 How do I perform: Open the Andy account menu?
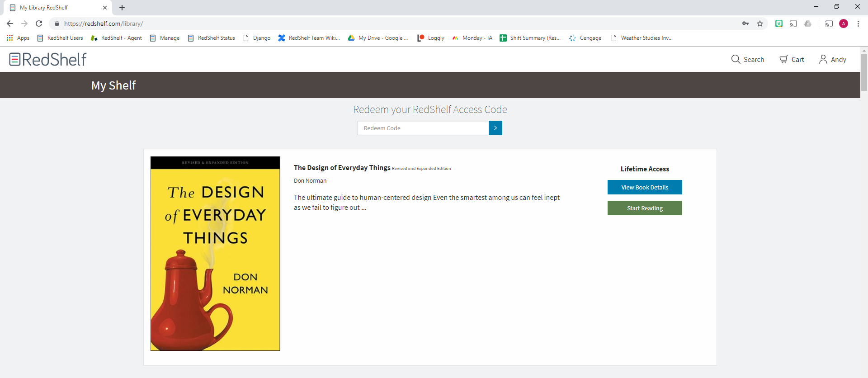[833, 59]
